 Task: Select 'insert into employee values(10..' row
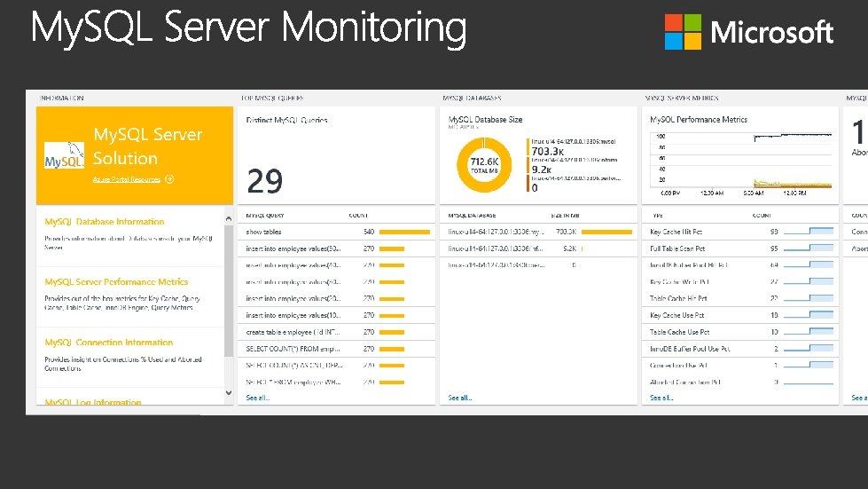tap(337, 315)
